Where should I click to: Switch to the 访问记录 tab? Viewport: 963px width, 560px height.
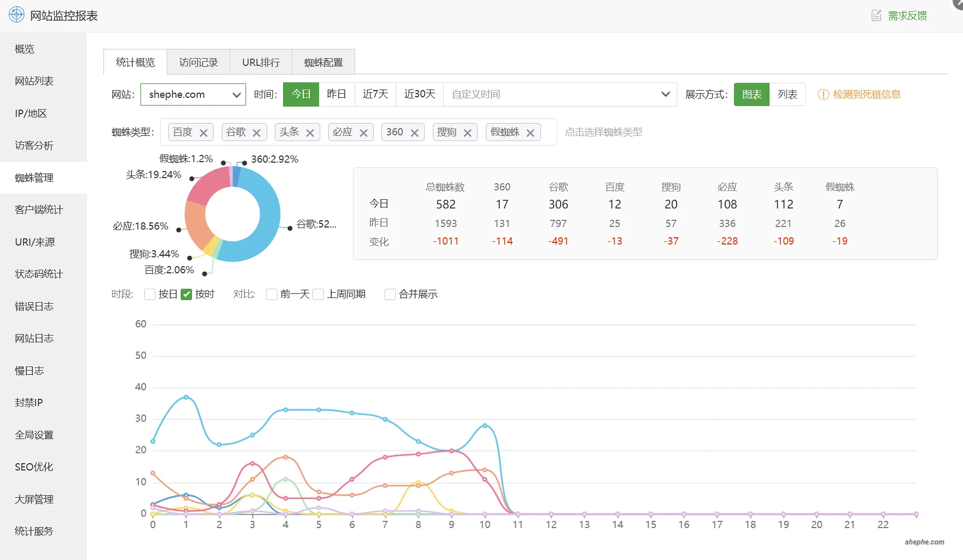198,62
